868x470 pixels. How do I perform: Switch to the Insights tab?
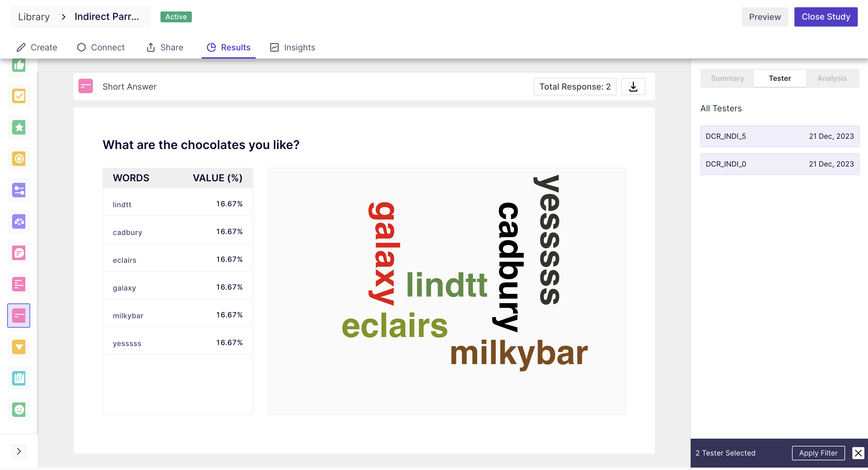pos(293,47)
